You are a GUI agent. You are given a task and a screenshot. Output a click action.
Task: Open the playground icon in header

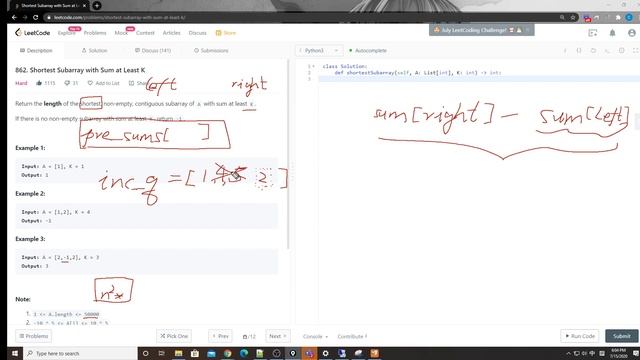[x=593, y=33]
